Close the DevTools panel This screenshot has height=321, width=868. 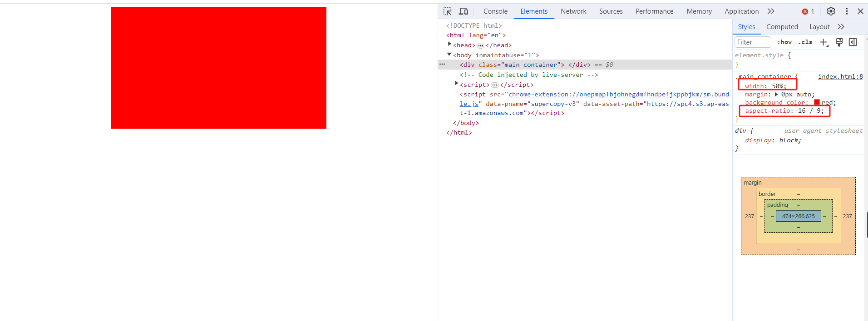pos(860,11)
